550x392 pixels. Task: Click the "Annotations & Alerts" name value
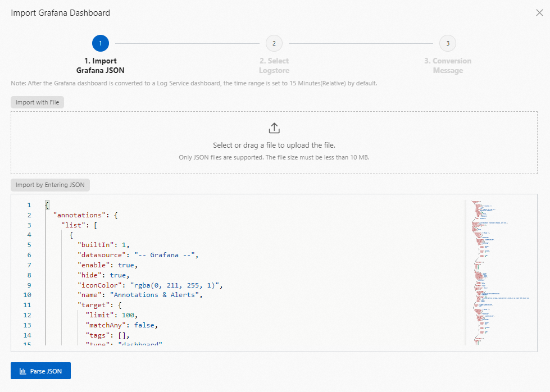click(154, 295)
